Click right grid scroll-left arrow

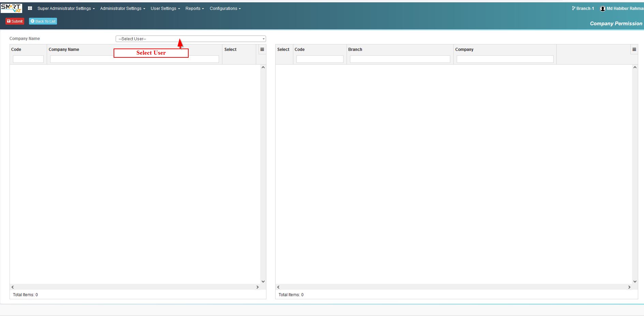point(278,287)
